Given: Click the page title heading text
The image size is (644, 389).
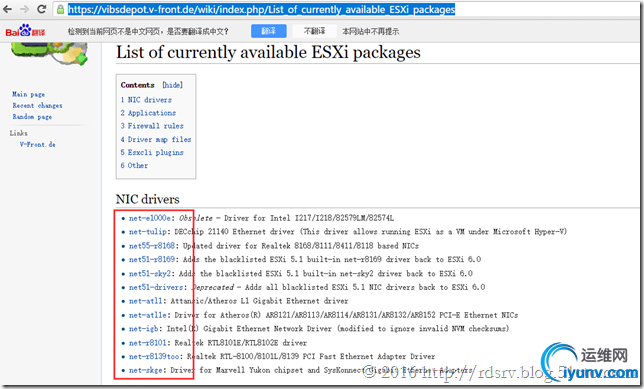Looking at the screenshot, I should coord(268,53).
